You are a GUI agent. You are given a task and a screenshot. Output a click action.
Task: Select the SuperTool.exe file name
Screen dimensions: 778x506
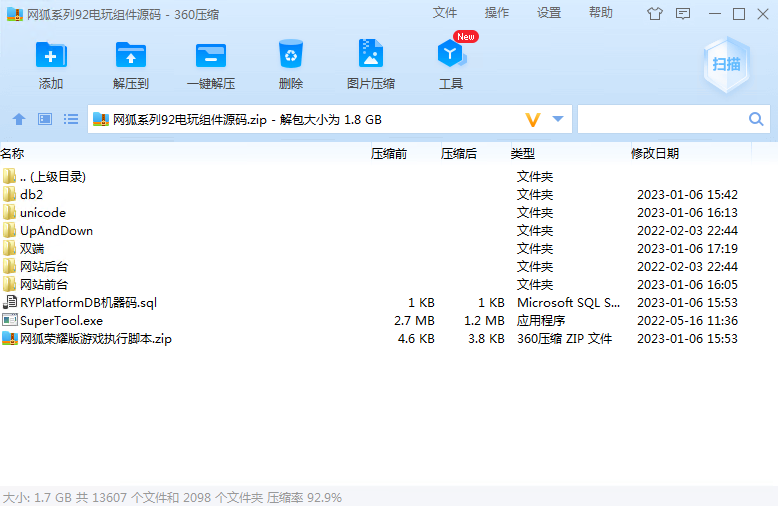point(62,320)
